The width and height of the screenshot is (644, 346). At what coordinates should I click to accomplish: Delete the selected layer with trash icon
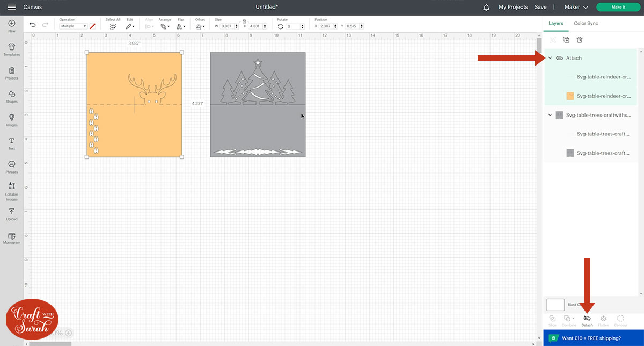coord(580,40)
